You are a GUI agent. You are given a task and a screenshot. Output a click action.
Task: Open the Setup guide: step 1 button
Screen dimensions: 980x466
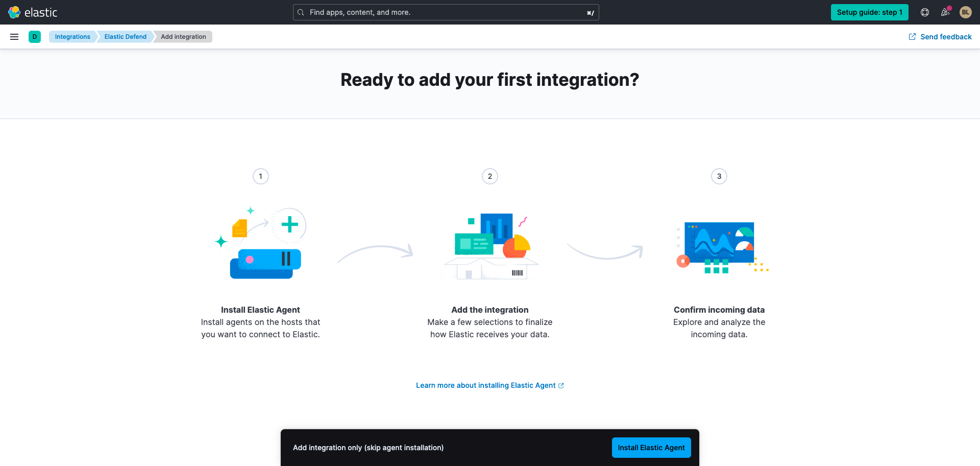(x=870, y=12)
